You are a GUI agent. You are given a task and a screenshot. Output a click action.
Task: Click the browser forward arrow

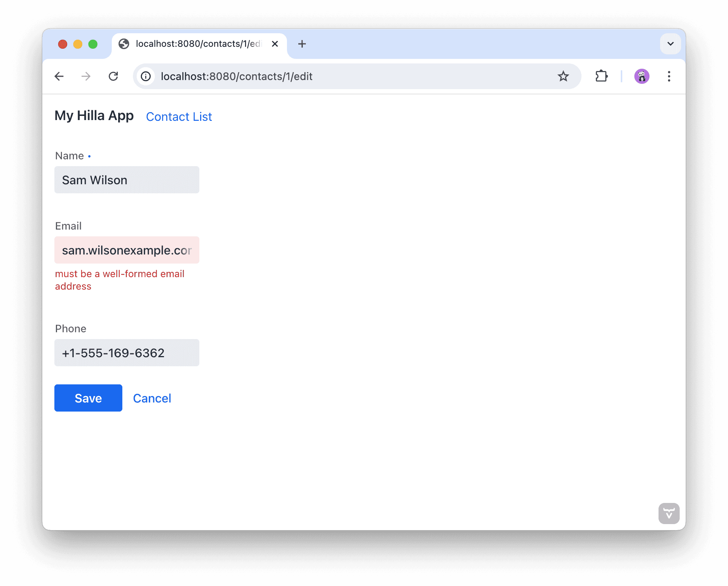click(x=86, y=76)
